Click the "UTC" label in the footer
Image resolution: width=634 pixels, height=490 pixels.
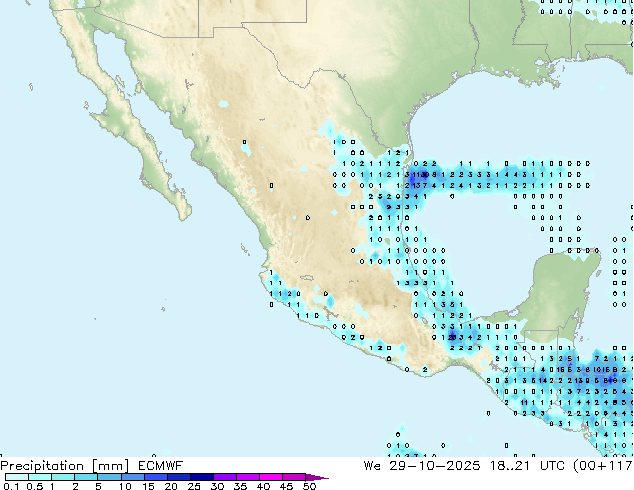(x=552, y=466)
